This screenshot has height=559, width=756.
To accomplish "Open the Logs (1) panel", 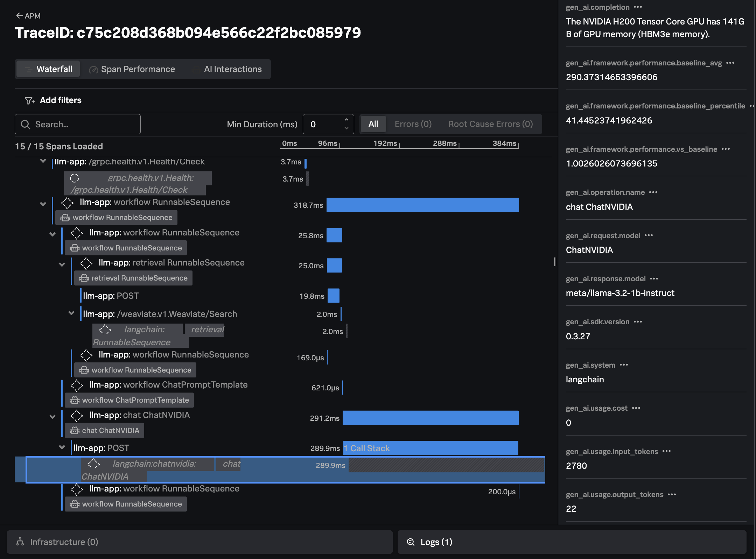I will click(436, 542).
